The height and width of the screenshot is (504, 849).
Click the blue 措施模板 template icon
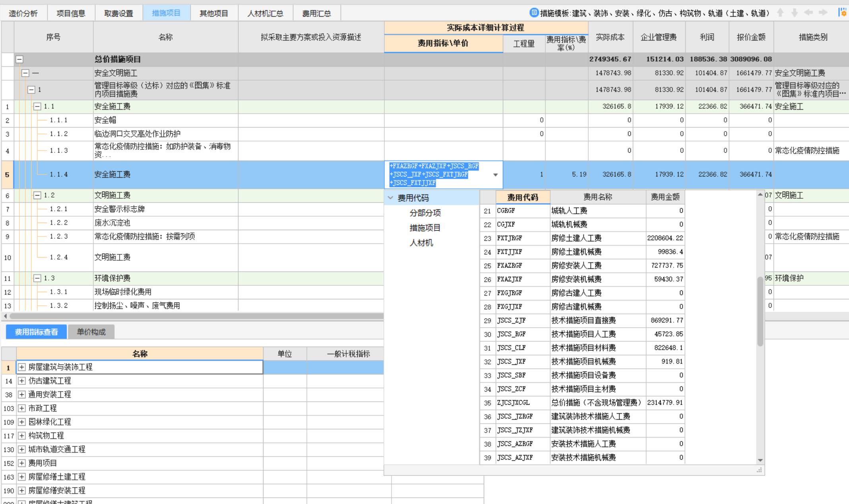point(534,13)
